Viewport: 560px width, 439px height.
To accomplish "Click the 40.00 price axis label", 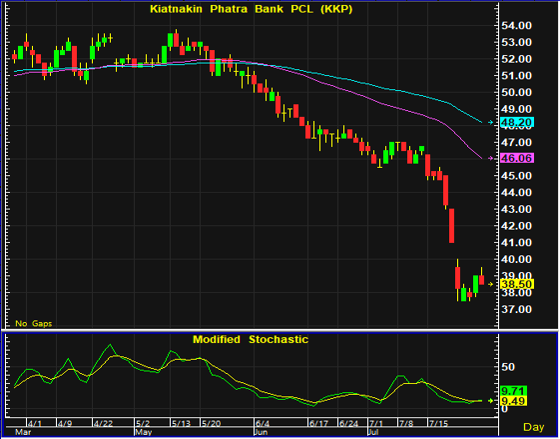I will (x=517, y=259).
